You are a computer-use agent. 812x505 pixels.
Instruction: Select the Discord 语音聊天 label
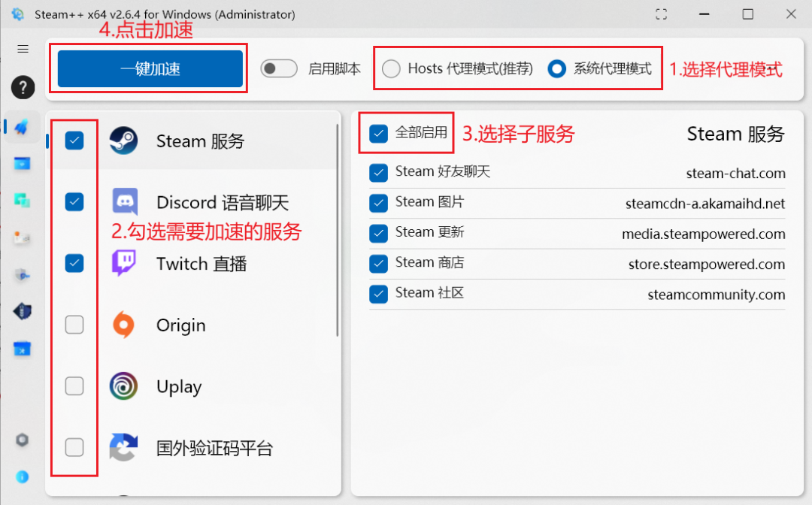(223, 202)
